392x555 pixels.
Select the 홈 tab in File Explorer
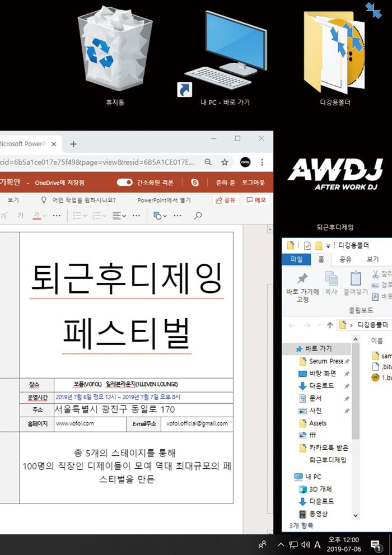pos(321,259)
